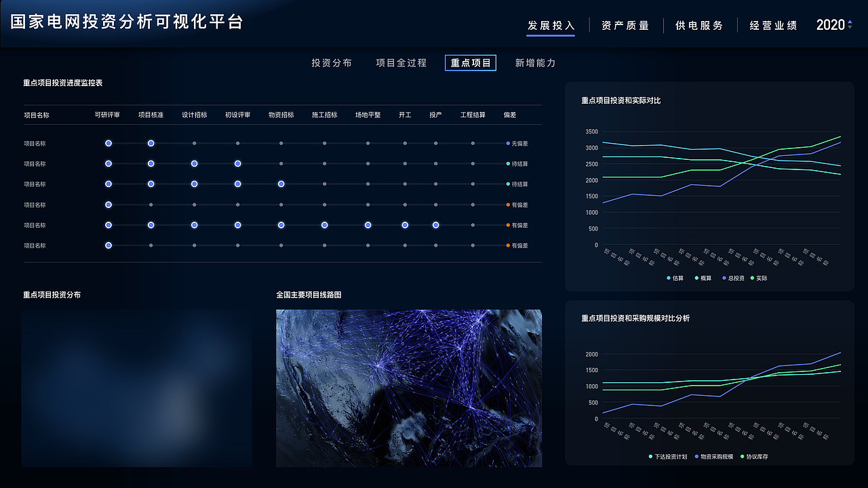Toggle the 估算 legend in investment comparison chart

(x=675, y=278)
